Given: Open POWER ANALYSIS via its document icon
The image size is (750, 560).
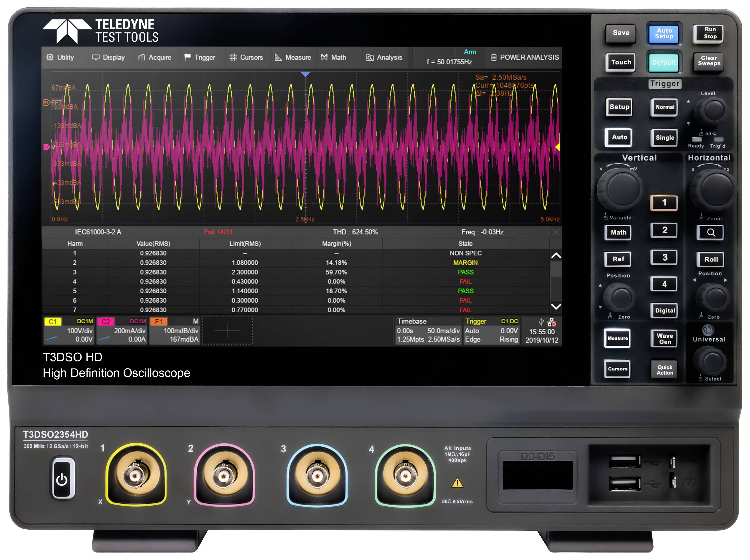Looking at the screenshot, I should coord(494,58).
